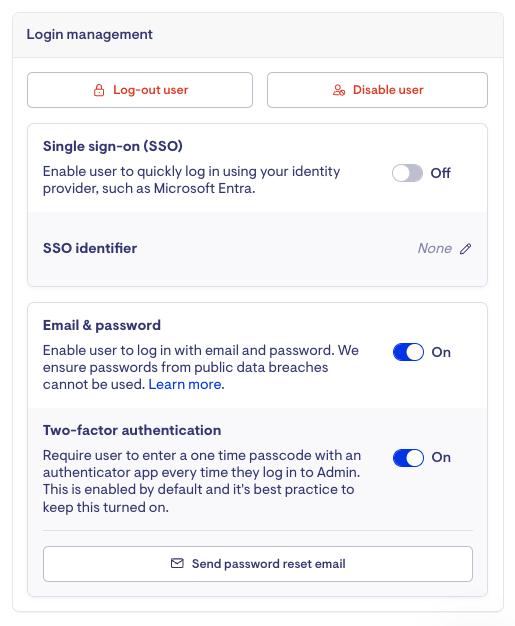Click the On label beside Two-factor authentication

pos(441,458)
